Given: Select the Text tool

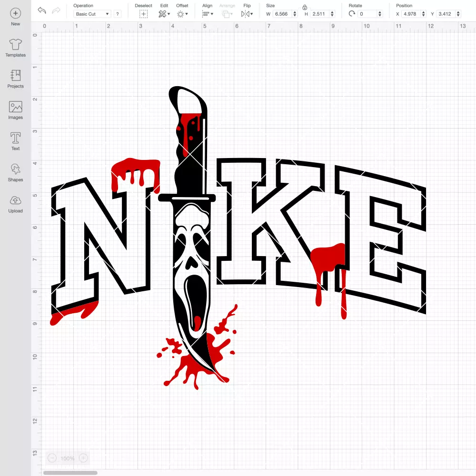Looking at the screenshot, I should tap(16, 141).
